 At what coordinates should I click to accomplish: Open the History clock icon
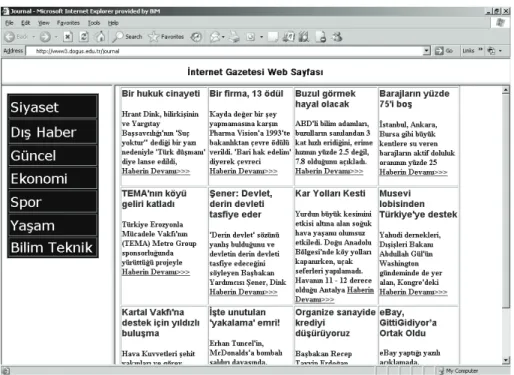[196, 37]
